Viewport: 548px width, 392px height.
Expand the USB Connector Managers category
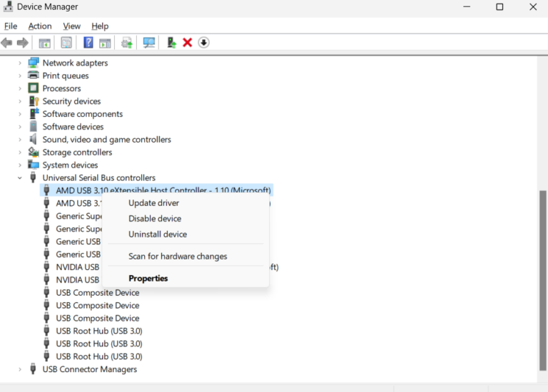click(20, 369)
